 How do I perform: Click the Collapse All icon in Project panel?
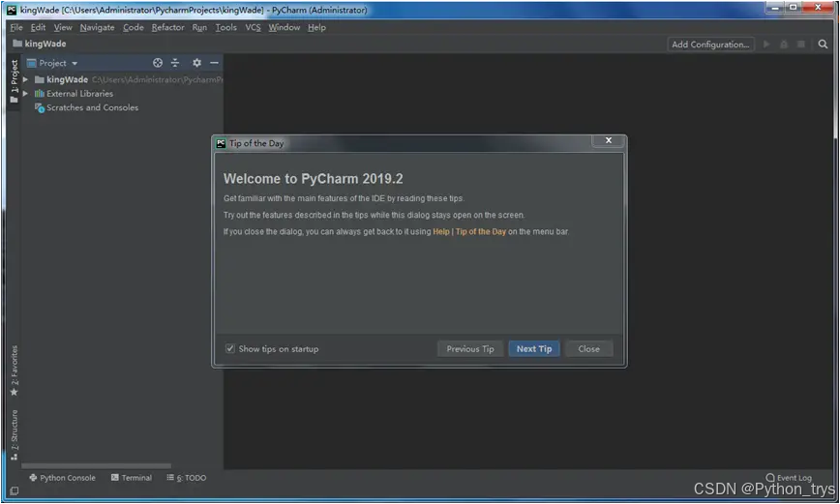tap(175, 63)
